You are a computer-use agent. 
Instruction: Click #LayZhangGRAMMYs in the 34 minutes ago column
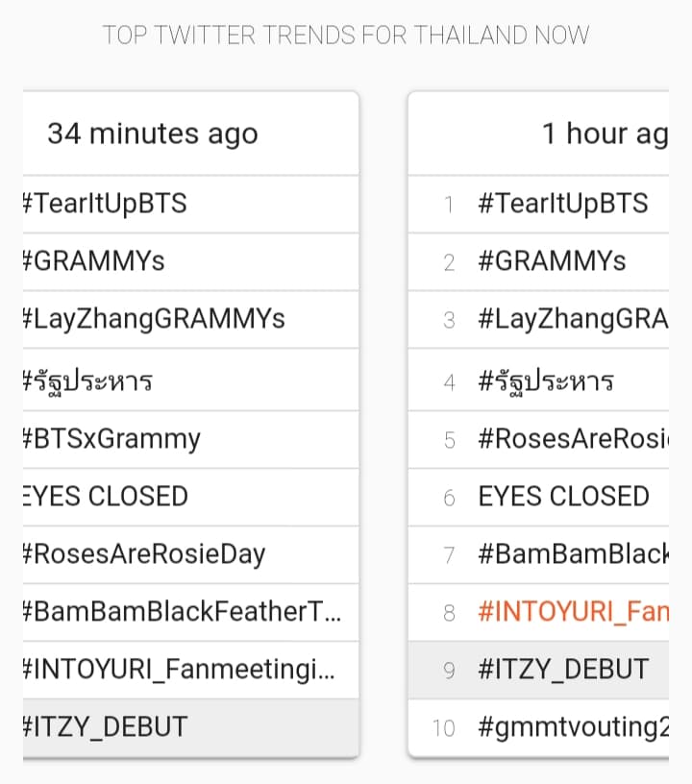(x=154, y=319)
